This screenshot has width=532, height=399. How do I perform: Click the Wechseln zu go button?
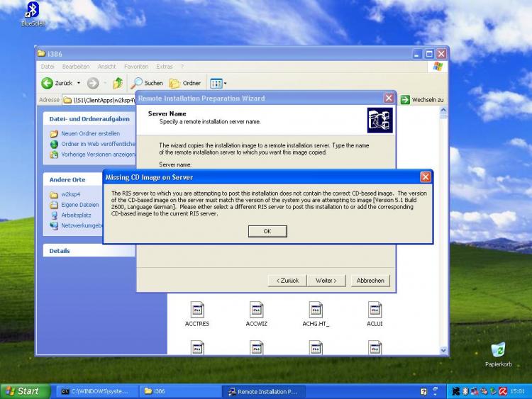[x=422, y=100]
